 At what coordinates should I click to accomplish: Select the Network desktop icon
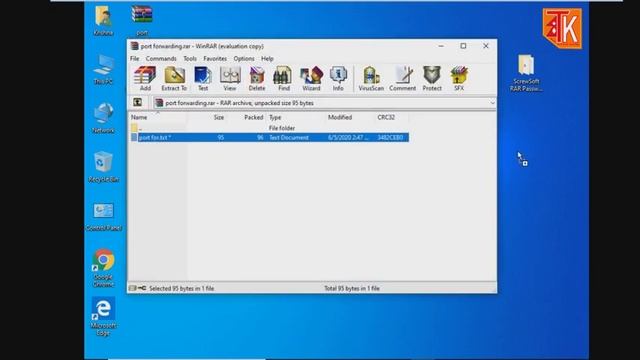click(103, 118)
